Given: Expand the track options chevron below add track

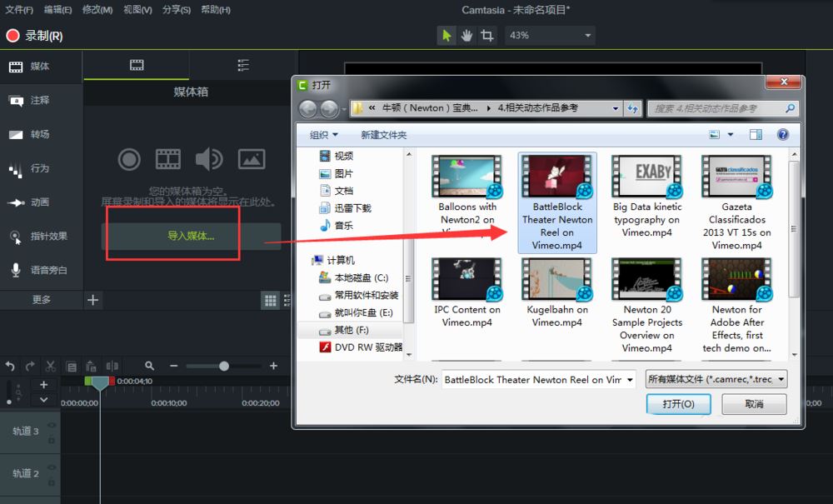Looking at the screenshot, I should click(43, 399).
